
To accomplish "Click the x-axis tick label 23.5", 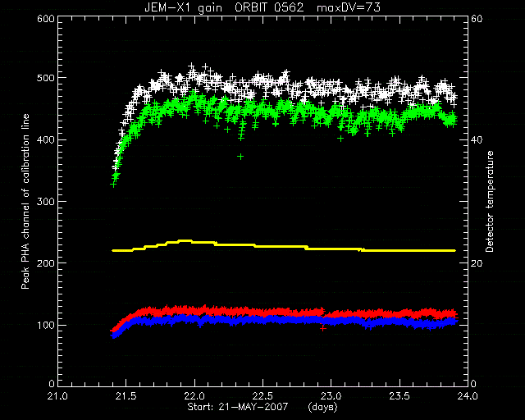I will (399, 396).
